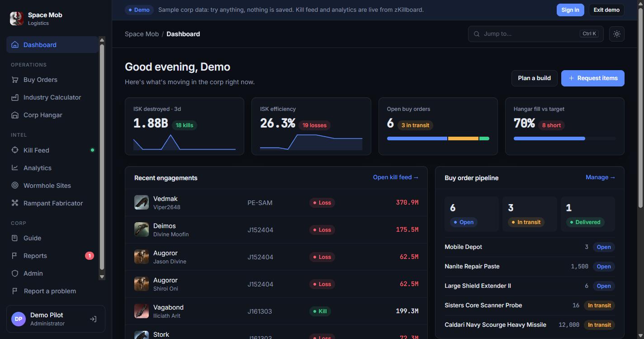The image size is (644, 339).
Task: Click the Buy Orders cart icon
Action: coord(15,80)
